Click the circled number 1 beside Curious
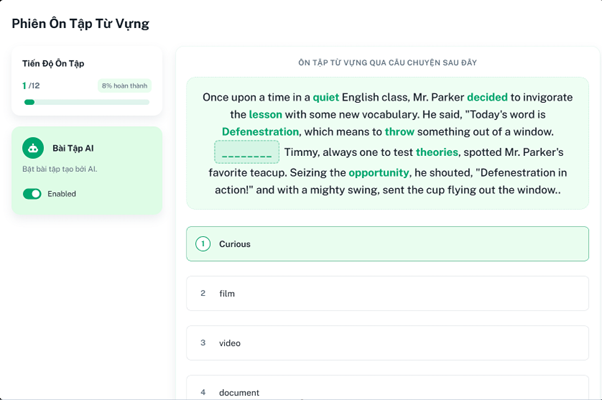602x400 pixels. coord(203,244)
